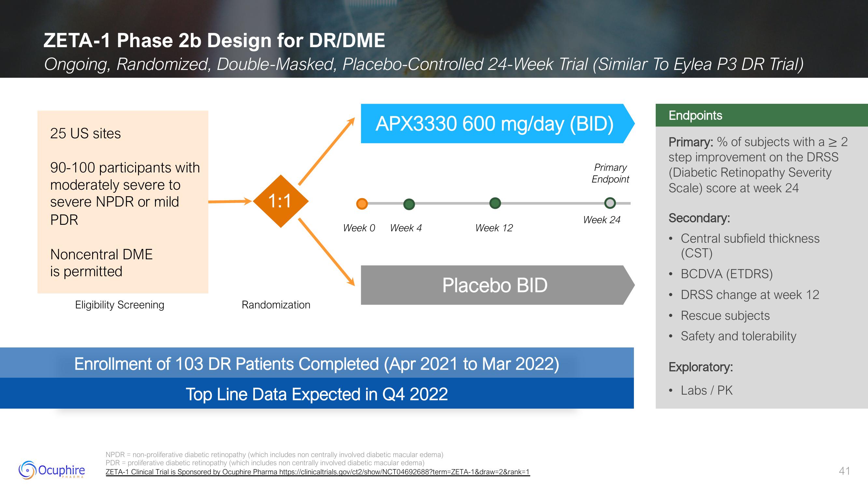The width and height of the screenshot is (868, 488).
Task: Click the 'Week 24' label
Action: coord(602,220)
